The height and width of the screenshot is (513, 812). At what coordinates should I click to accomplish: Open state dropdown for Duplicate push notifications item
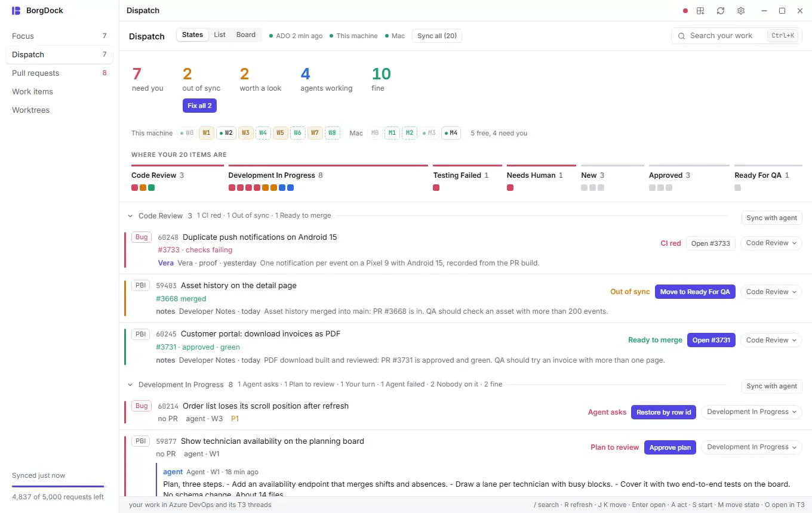coord(771,243)
